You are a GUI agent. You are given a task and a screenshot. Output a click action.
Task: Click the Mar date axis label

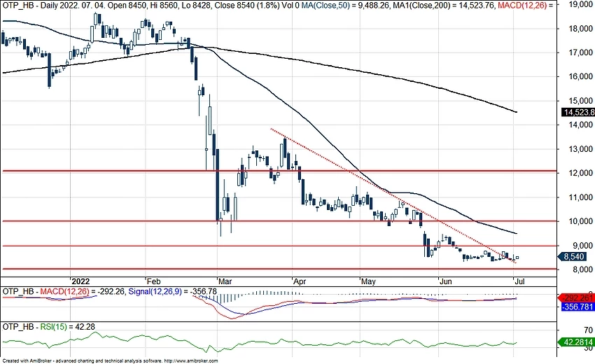[x=225, y=281]
